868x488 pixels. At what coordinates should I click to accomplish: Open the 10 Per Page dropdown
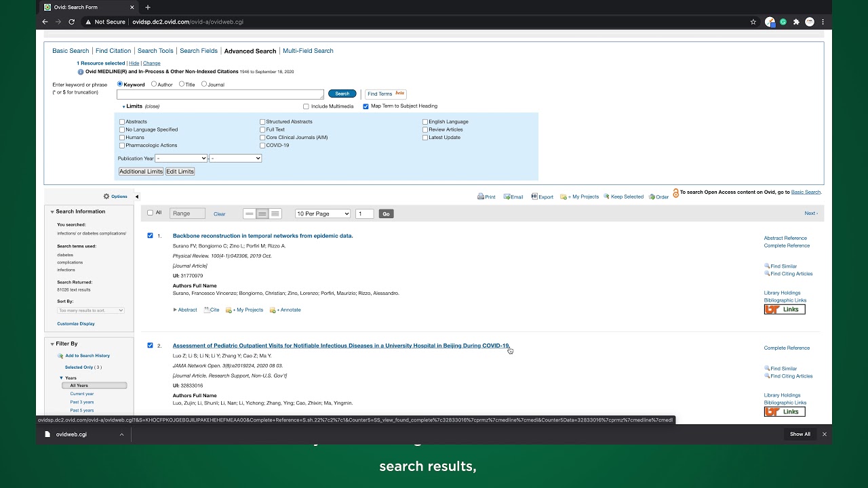coord(323,213)
